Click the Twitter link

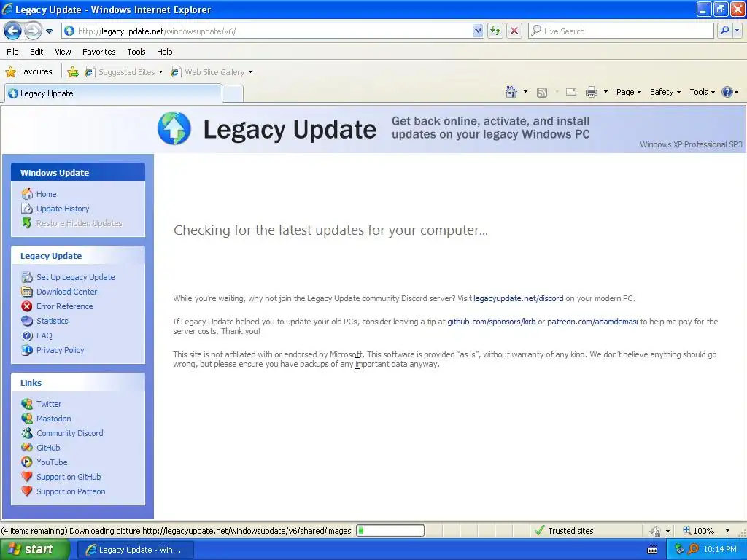pos(49,404)
